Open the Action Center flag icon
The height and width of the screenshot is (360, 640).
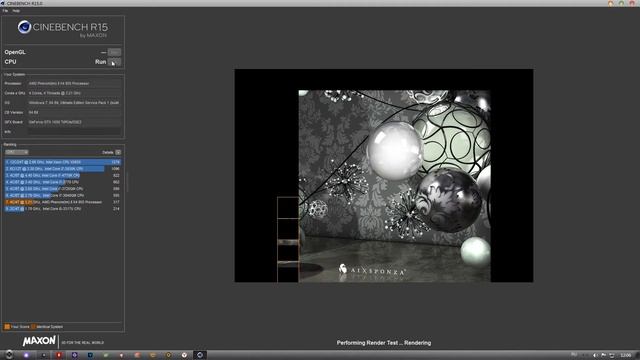[x=603, y=356]
